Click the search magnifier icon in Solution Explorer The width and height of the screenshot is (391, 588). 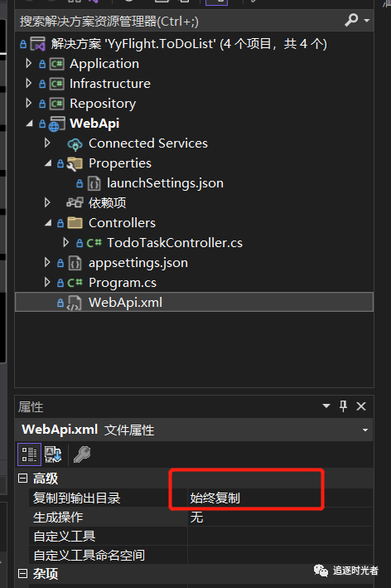(351, 20)
